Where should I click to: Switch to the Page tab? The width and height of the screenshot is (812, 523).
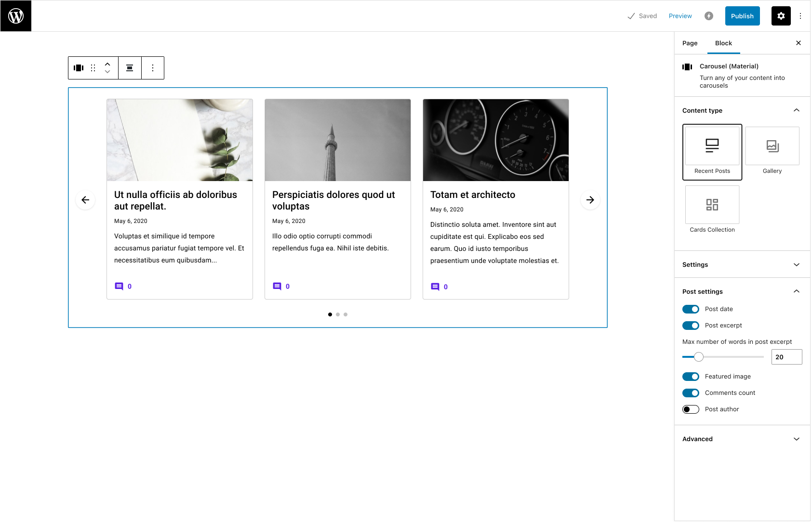click(690, 43)
